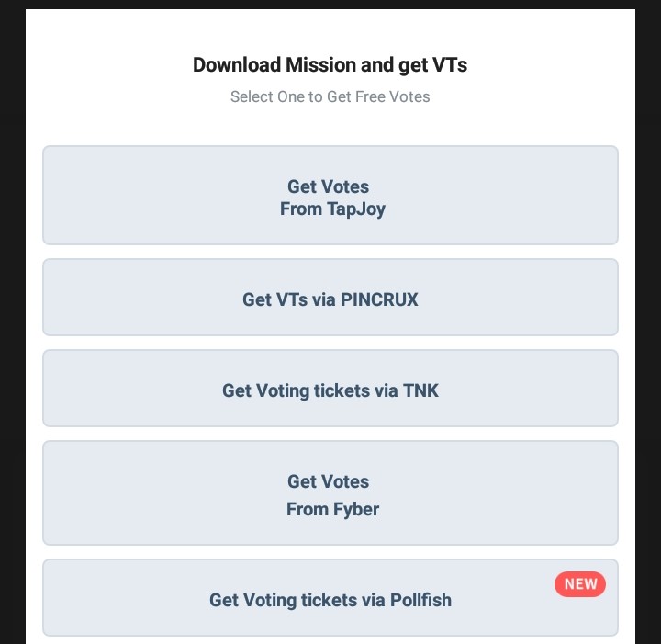
Task: Click the dark margin left of the panel
Action: point(12,322)
